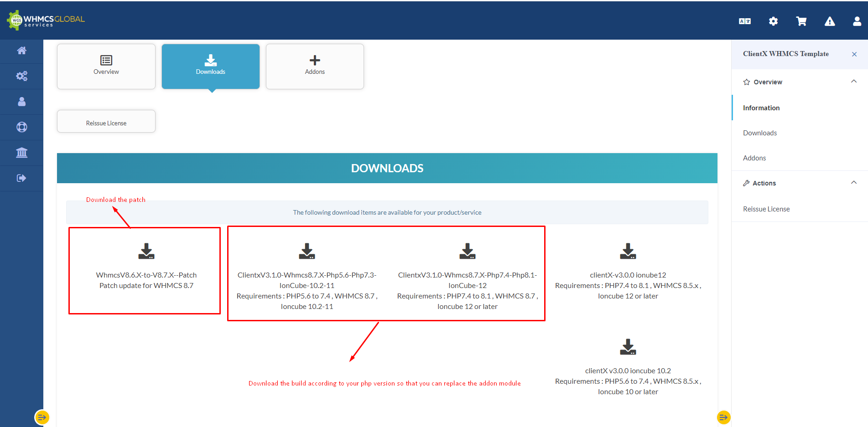868x427 pixels.
Task: Download clientX-v3.0.0 ionube12 build
Action: click(628, 251)
